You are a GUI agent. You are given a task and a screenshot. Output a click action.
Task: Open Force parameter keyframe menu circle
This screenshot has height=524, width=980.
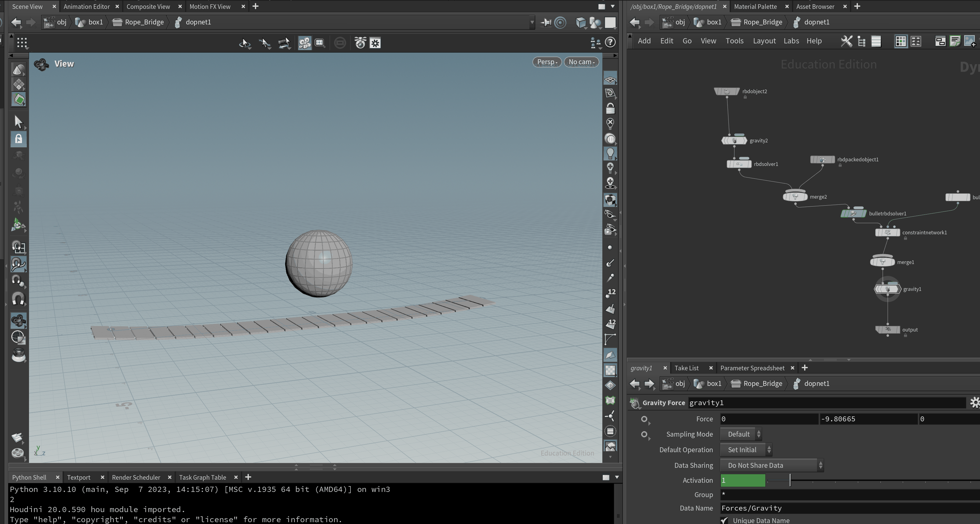pos(644,419)
